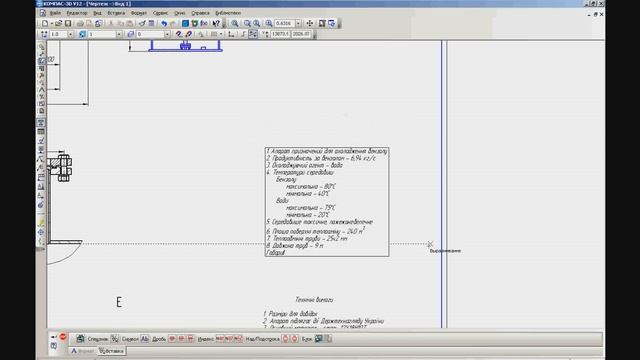Click the Символ button

(x=125, y=339)
